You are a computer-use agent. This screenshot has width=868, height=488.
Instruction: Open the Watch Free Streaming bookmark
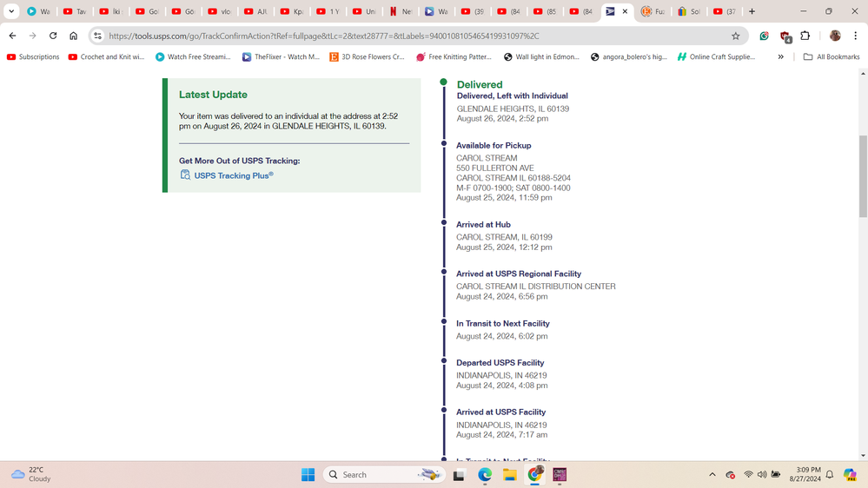point(193,56)
